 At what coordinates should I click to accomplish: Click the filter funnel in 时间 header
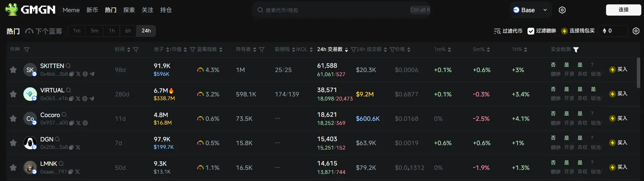click(136, 49)
